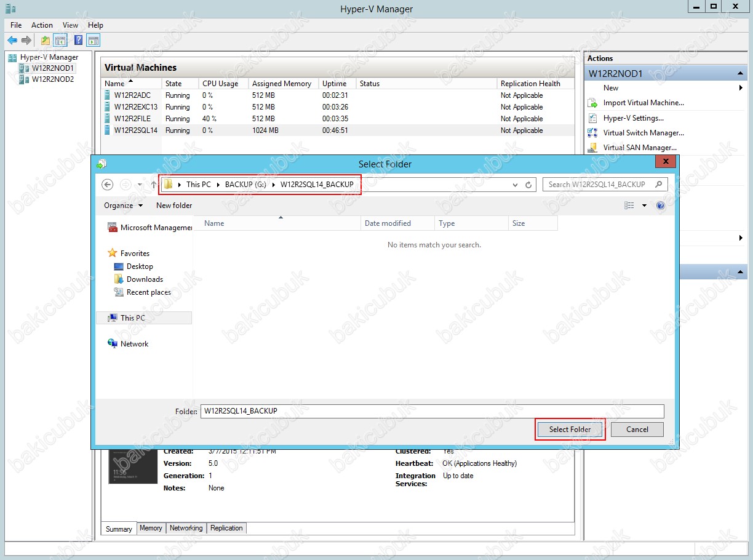Viewport: 753px width, 560px height.
Task: Click the Search W12R2SQL14_BACKUP box
Action: click(605, 185)
